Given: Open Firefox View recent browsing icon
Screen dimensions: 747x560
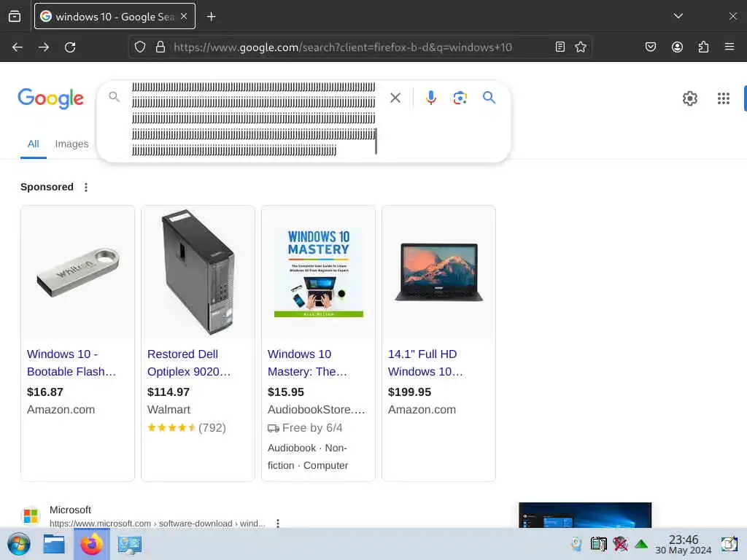Looking at the screenshot, I should point(15,17).
